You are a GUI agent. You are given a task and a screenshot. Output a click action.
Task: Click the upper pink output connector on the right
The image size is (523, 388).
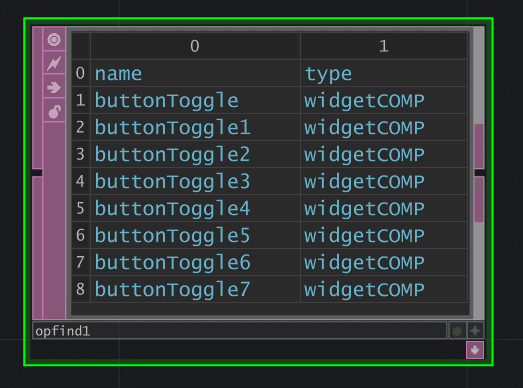coord(479,146)
